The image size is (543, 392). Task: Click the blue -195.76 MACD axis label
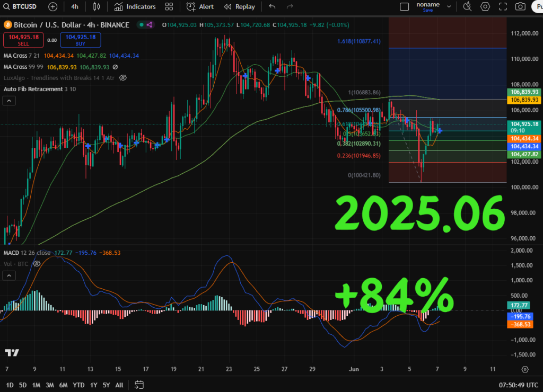point(520,317)
